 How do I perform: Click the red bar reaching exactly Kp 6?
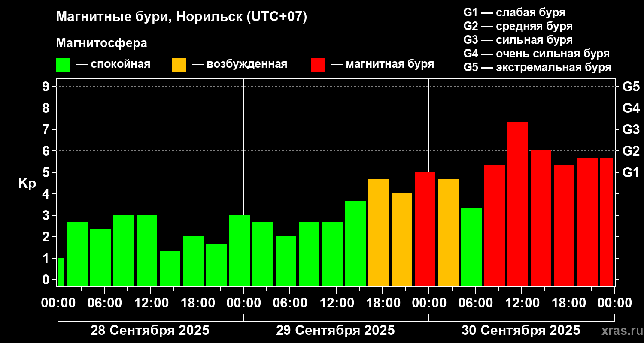pos(541,219)
